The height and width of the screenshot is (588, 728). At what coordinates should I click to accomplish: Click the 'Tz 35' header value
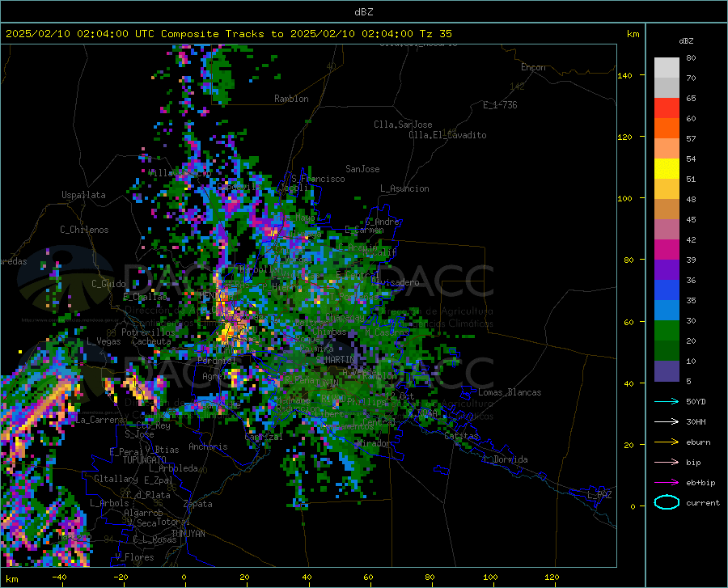(x=436, y=34)
